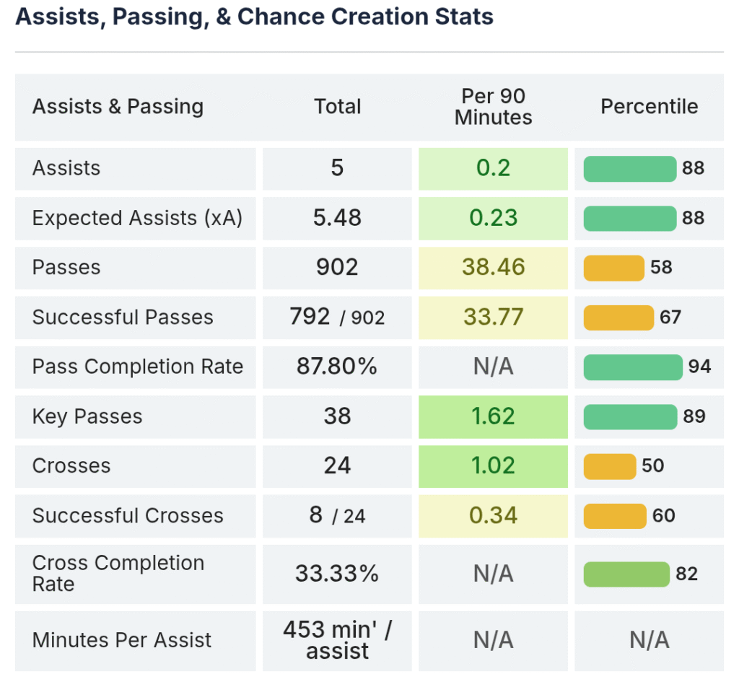Click the Pass Completion Rate percentile bar

pos(632,367)
